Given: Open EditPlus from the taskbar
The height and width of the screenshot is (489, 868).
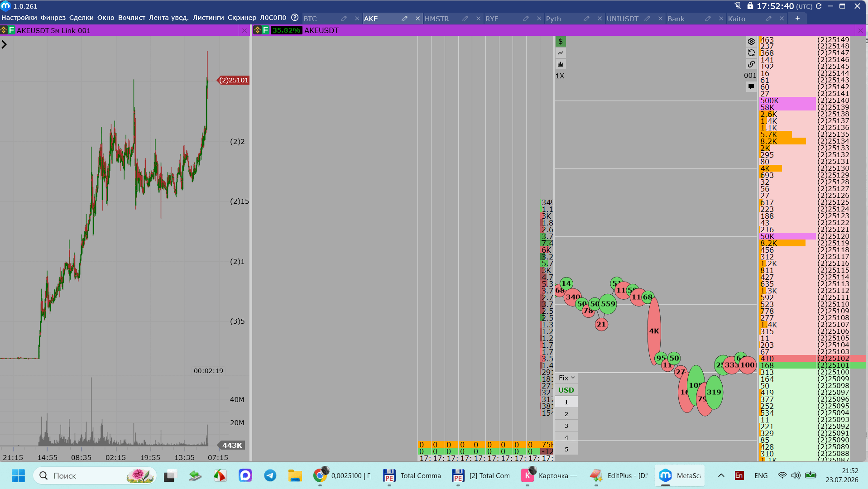Looking at the screenshot, I should 619,475.
